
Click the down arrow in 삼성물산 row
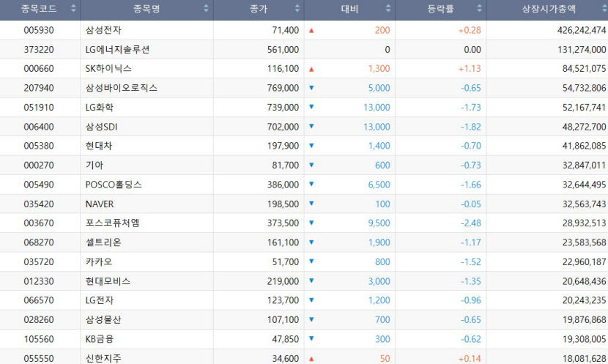[x=311, y=319]
